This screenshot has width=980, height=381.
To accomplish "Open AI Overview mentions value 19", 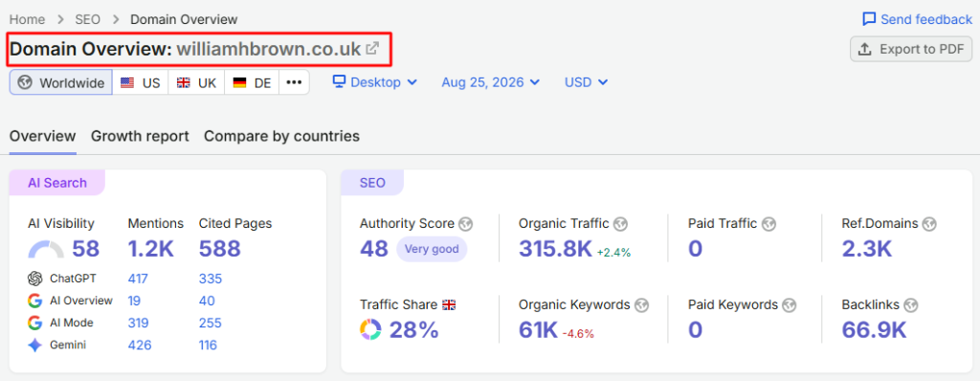I will pos(134,301).
